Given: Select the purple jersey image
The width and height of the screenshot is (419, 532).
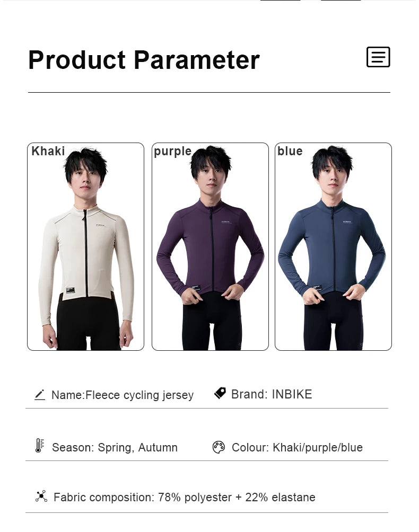Looking at the screenshot, I should pyautogui.click(x=210, y=247).
